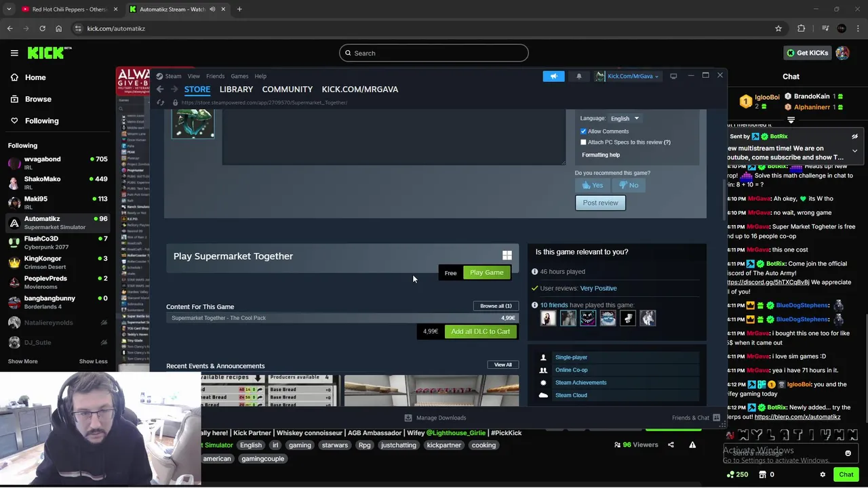Open the blerp.com/x/automatikz link

pyautogui.click(x=797, y=417)
